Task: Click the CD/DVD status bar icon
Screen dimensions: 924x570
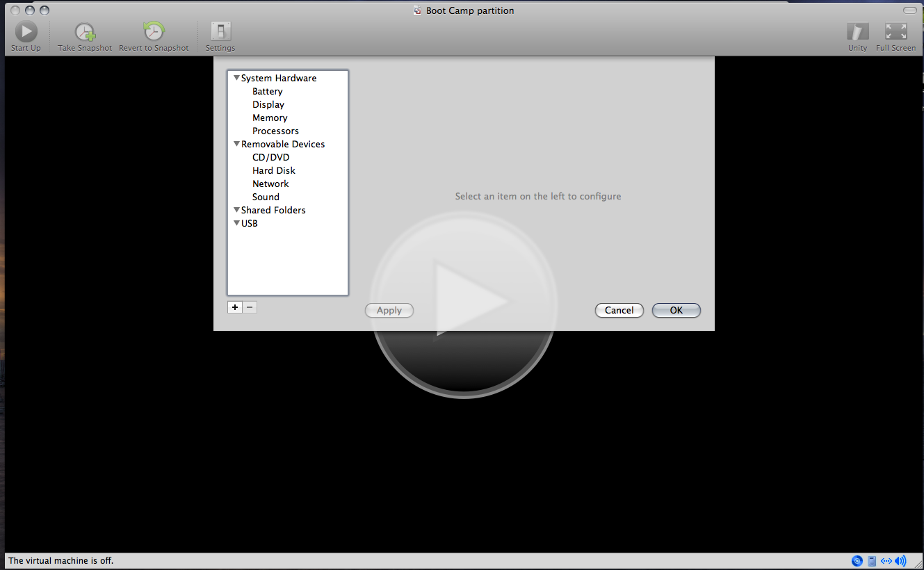Action: [857, 561]
